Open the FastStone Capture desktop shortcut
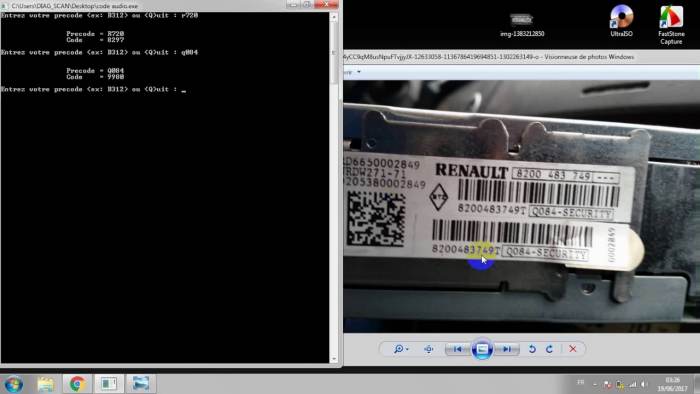700x394 pixels. [x=671, y=25]
